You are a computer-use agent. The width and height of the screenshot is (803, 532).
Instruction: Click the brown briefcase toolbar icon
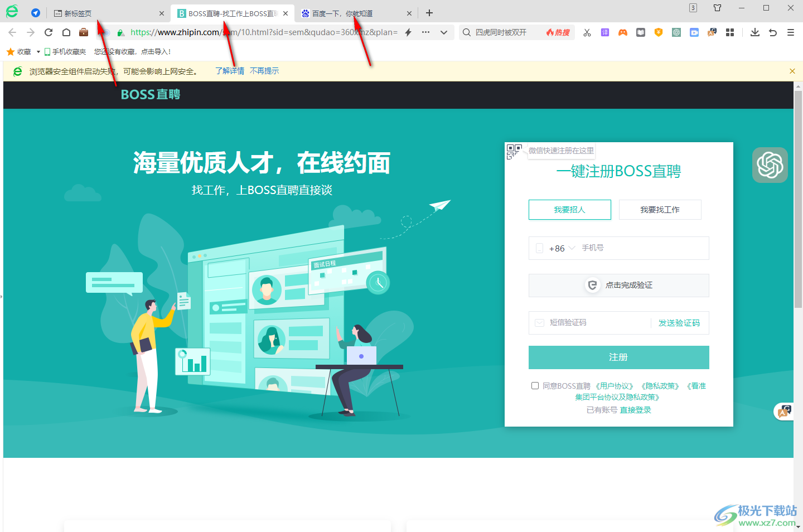tap(84, 32)
